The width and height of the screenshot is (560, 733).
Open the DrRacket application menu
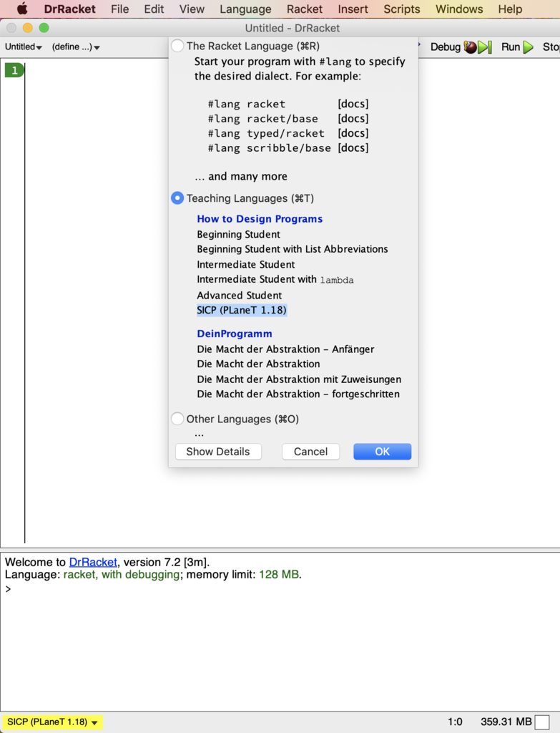click(x=69, y=9)
